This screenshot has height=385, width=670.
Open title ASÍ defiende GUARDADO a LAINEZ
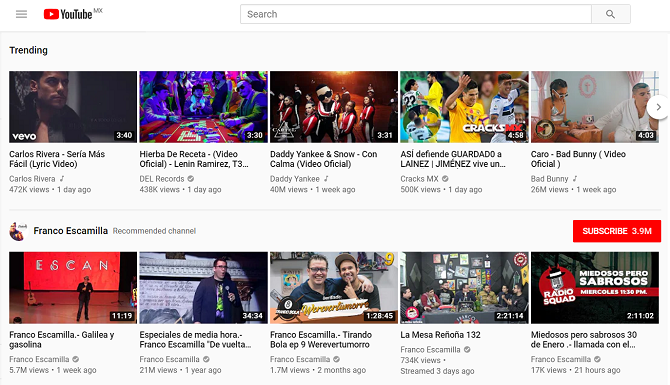click(x=453, y=159)
